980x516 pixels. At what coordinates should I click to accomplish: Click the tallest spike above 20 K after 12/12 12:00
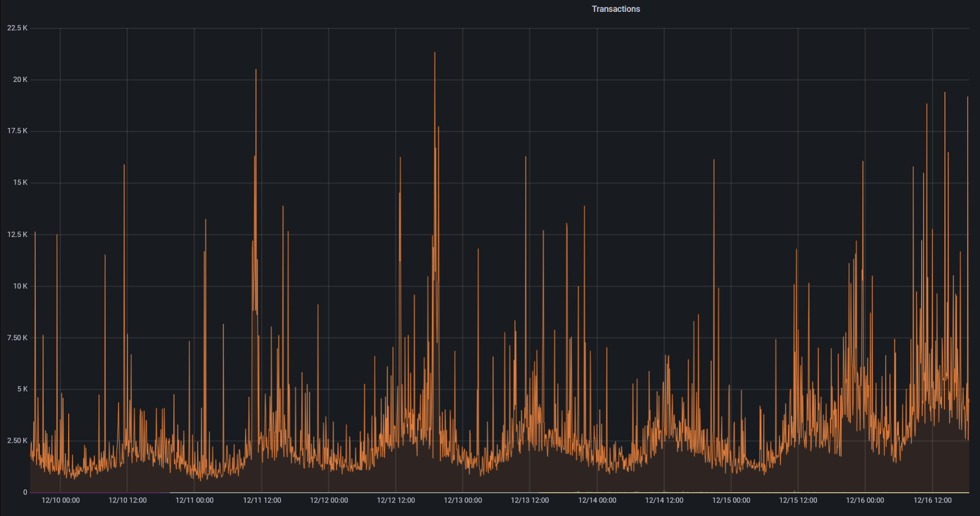click(x=435, y=53)
